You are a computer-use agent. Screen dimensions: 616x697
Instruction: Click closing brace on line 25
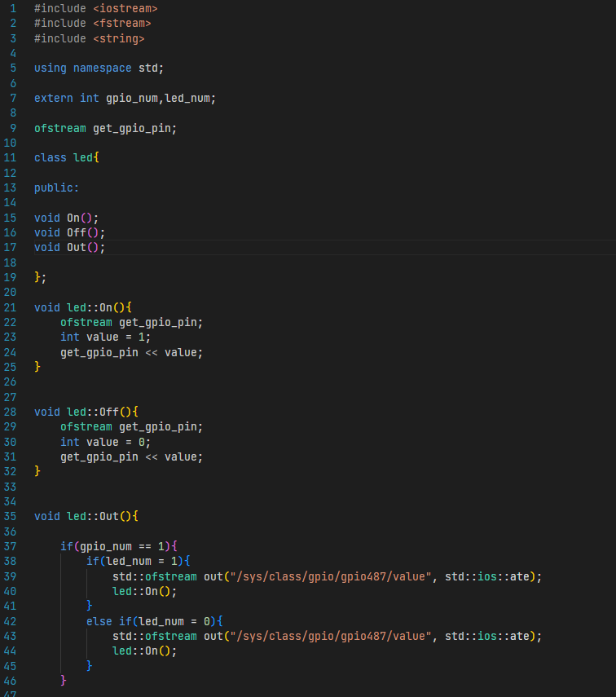pos(37,367)
